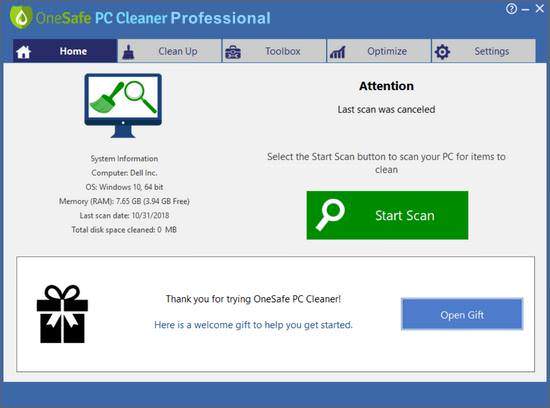The image size is (550, 408).
Task: Minimize the OneSafe PC Cleaner window
Action: click(525, 10)
